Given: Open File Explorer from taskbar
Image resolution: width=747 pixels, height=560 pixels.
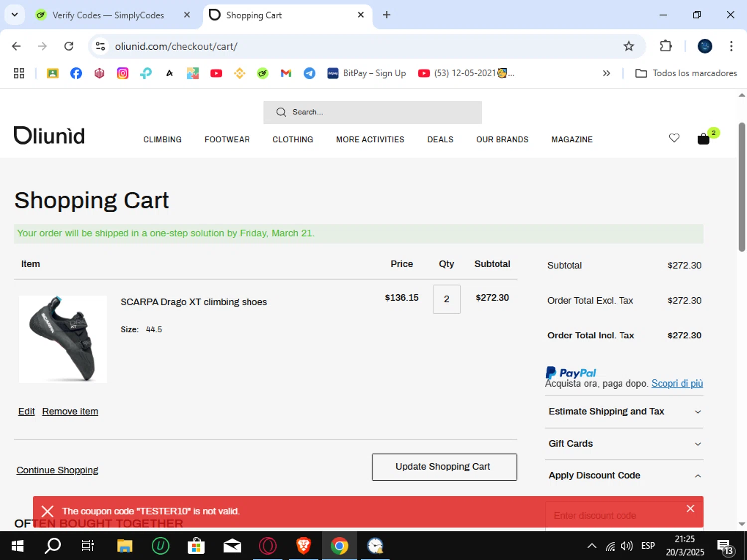Looking at the screenshot, I should pos(124,546).
